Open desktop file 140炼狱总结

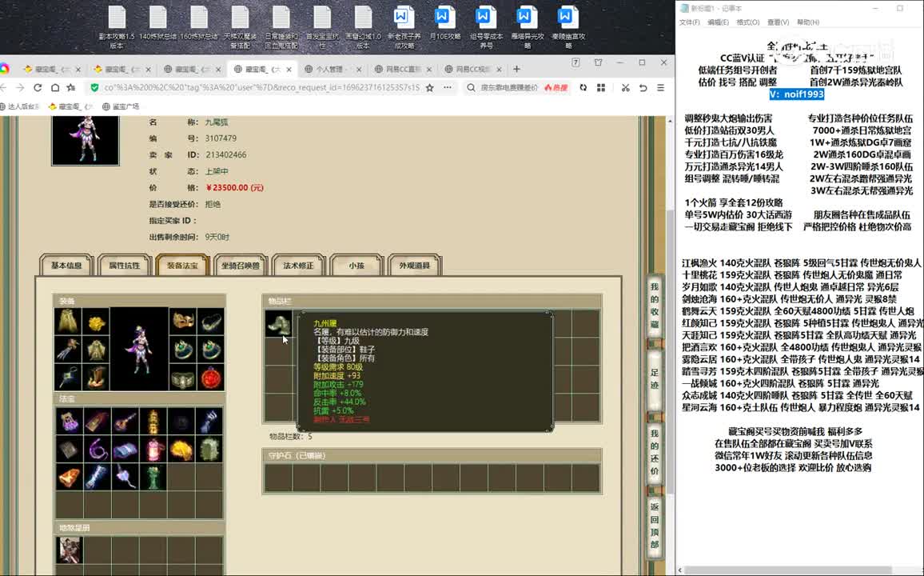[158, 23]
